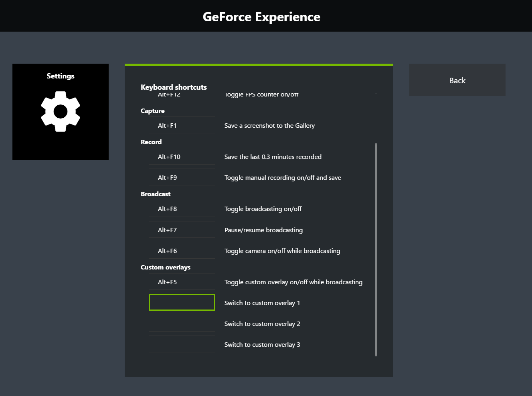Click the 'GeForce Experience' title
This screenshot has height=396, width=532.
261,17
